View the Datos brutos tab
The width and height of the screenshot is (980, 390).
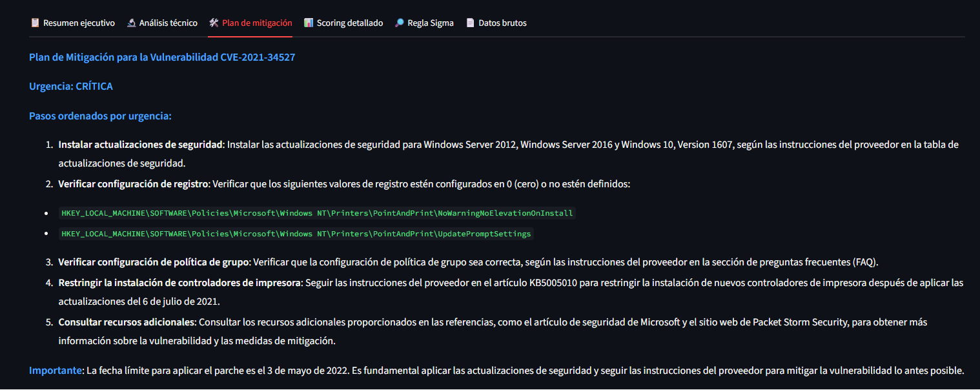point(502,23)
